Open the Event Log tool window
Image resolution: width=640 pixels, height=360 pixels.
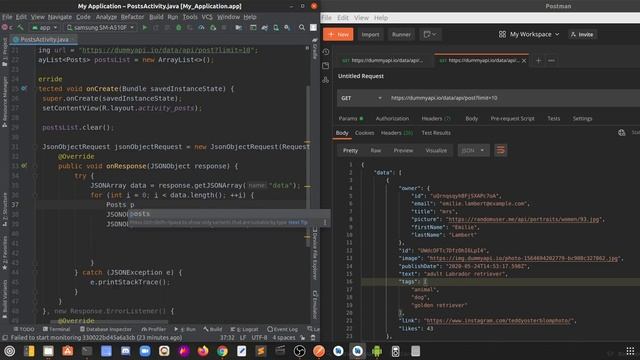283,329
